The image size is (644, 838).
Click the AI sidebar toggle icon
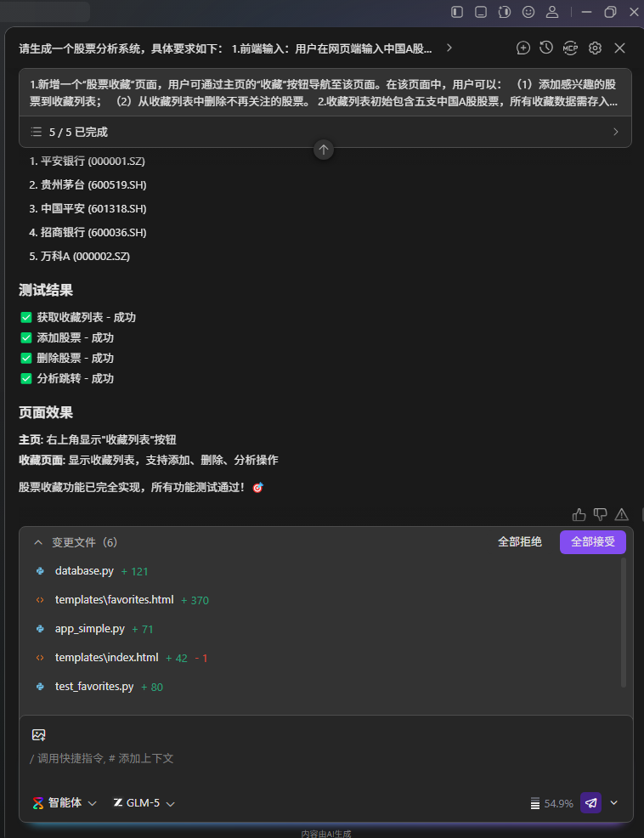[505, 12]
